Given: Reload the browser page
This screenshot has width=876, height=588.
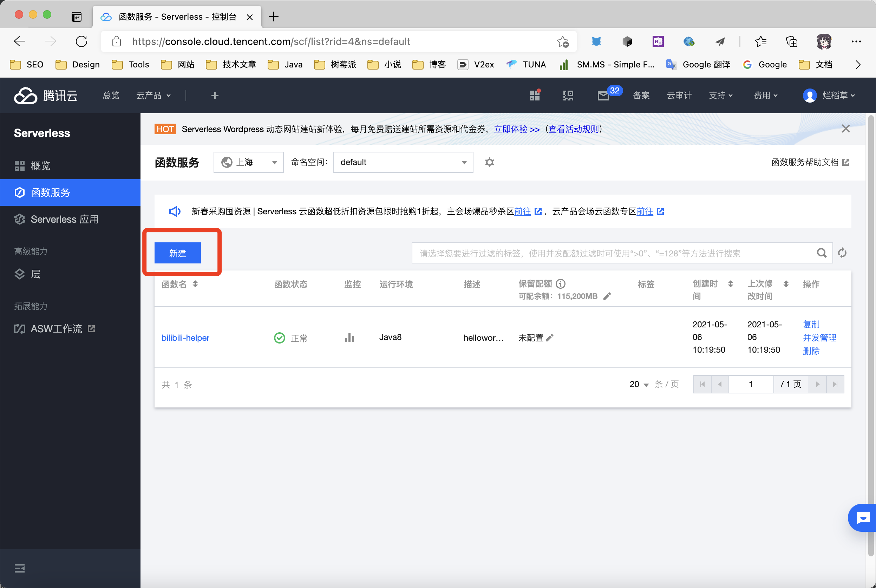Looking at the screenshot, I should 81,41.
